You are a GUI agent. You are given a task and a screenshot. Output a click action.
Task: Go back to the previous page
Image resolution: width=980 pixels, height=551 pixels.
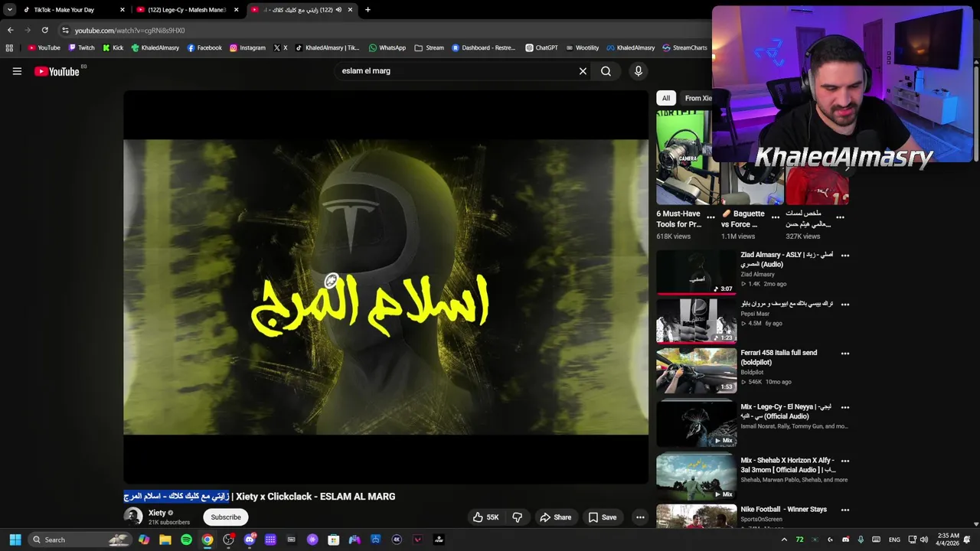pos(10,31)
